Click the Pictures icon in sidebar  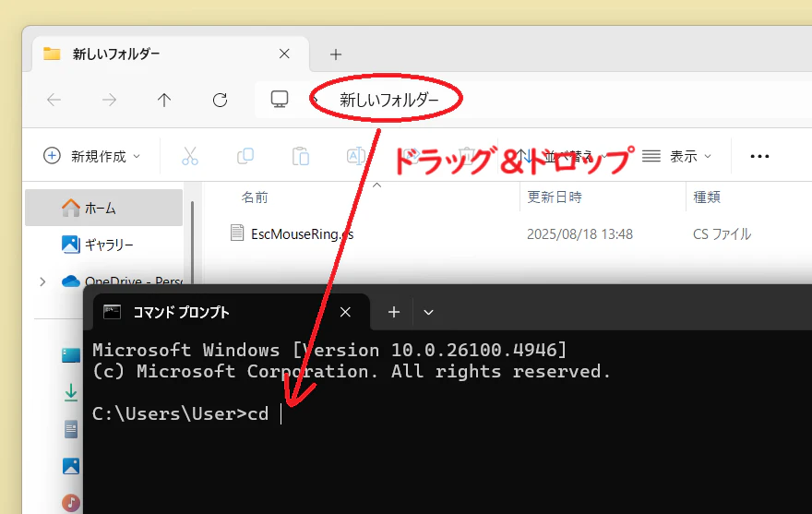click(71, 466)
